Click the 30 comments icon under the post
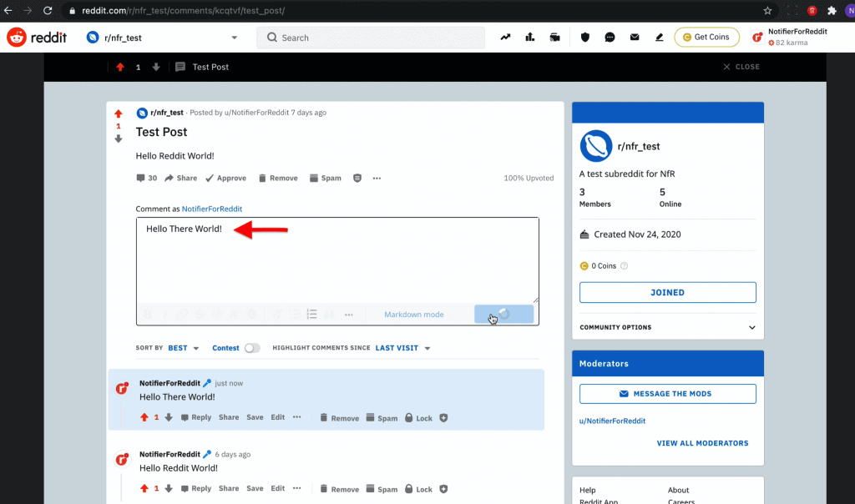This screenshot has width=855, height=504. point(146,179)
